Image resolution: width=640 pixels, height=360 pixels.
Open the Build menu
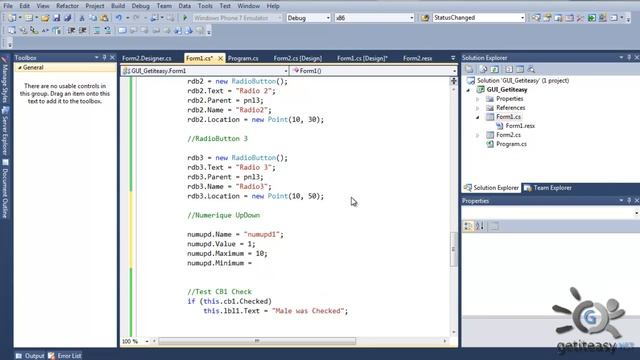tap(118, 6)
